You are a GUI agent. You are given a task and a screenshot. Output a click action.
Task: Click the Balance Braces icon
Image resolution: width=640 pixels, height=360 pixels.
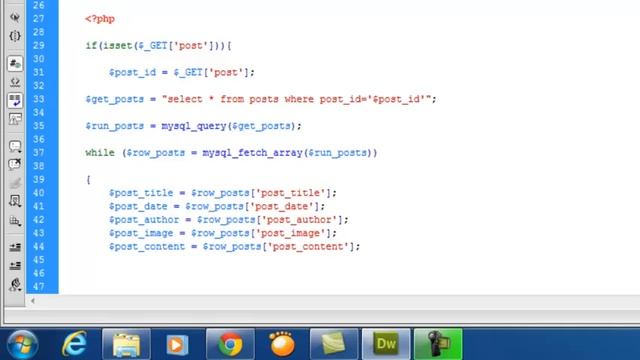click(x=15, y=36)
